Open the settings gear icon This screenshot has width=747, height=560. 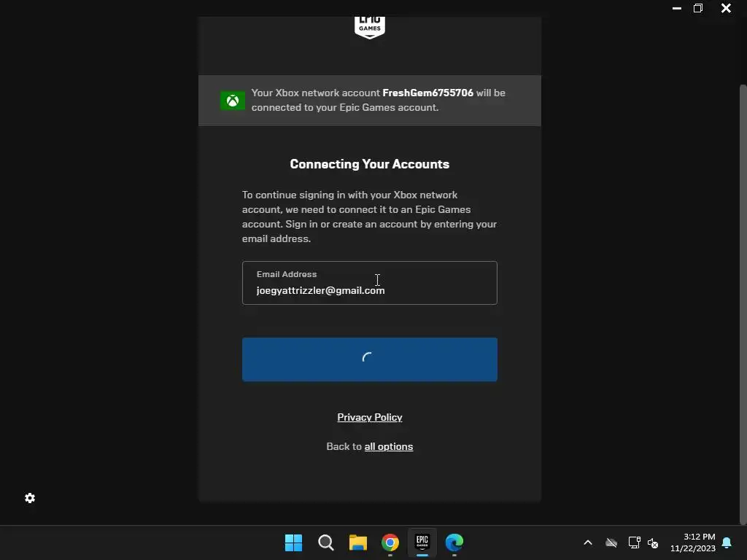tap(30, 498)
